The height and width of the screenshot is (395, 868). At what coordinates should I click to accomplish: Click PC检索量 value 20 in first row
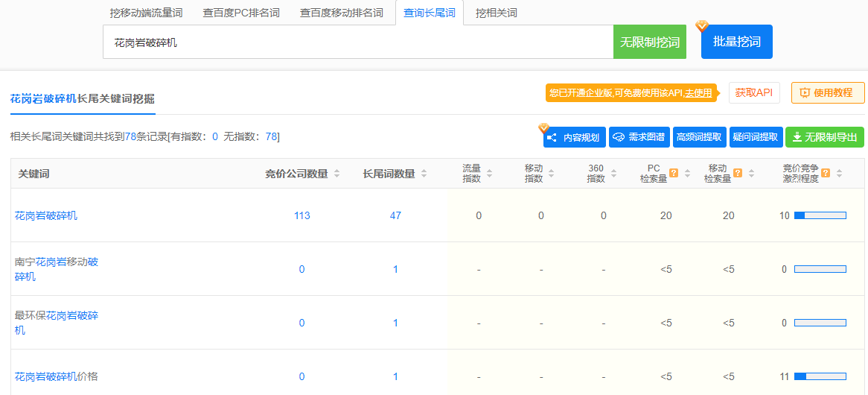coord(666,215)
